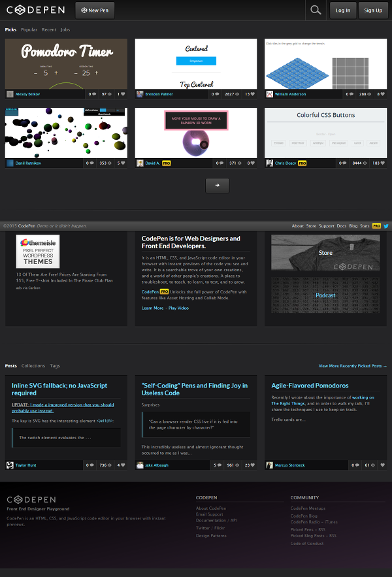Viewport: 392px width, 577px height.
Task: Click the Learn More link
Action: 152,308
